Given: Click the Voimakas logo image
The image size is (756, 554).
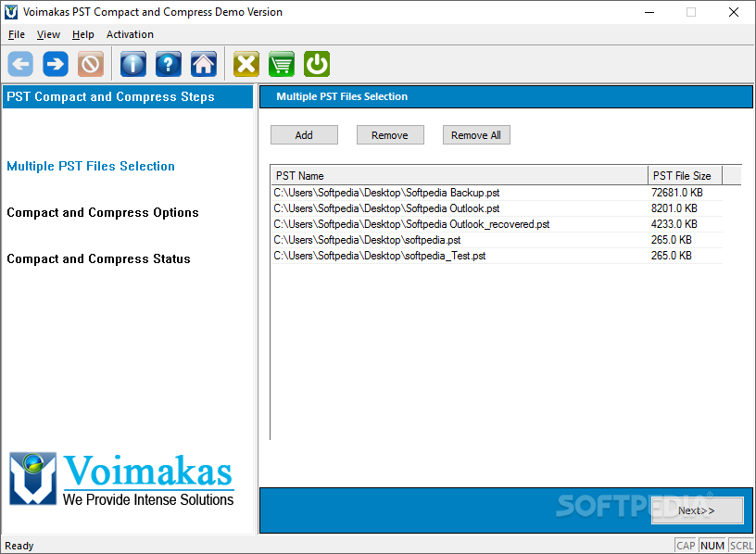Looking at the screenshot, I should tap(121, 479).
